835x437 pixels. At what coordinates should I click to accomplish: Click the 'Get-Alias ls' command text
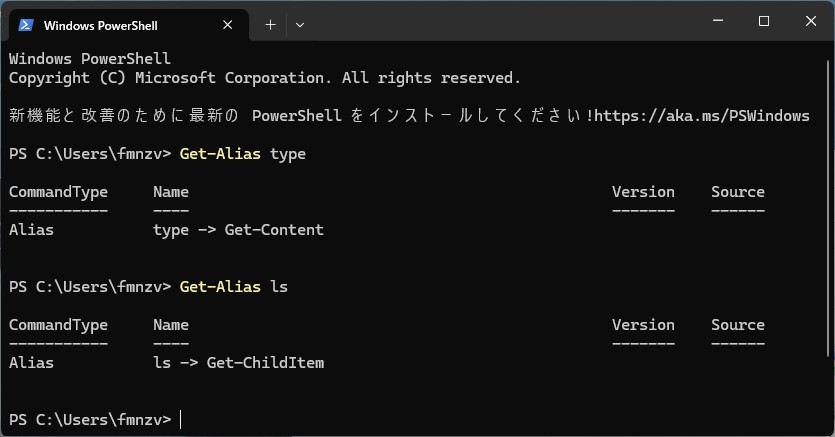click(233, 287)
